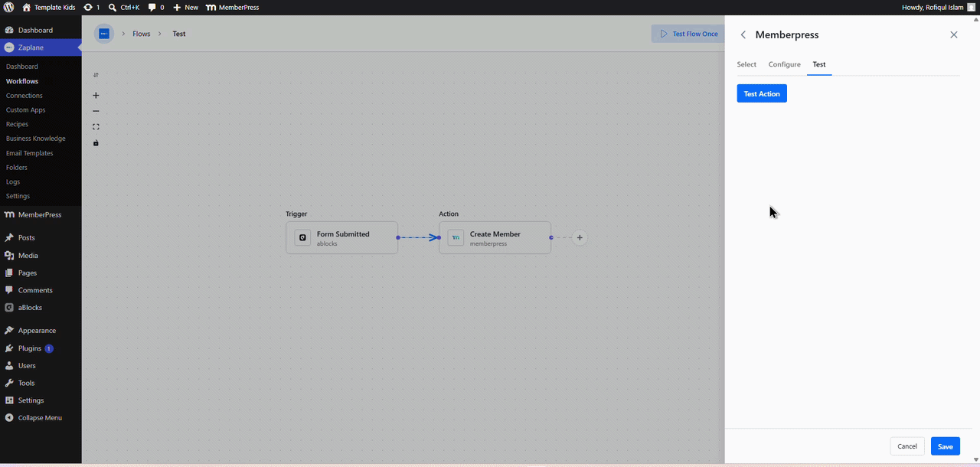Open Pages in the sidebar
This screenshot has height=467, width=980.
[x=41, y=273]
